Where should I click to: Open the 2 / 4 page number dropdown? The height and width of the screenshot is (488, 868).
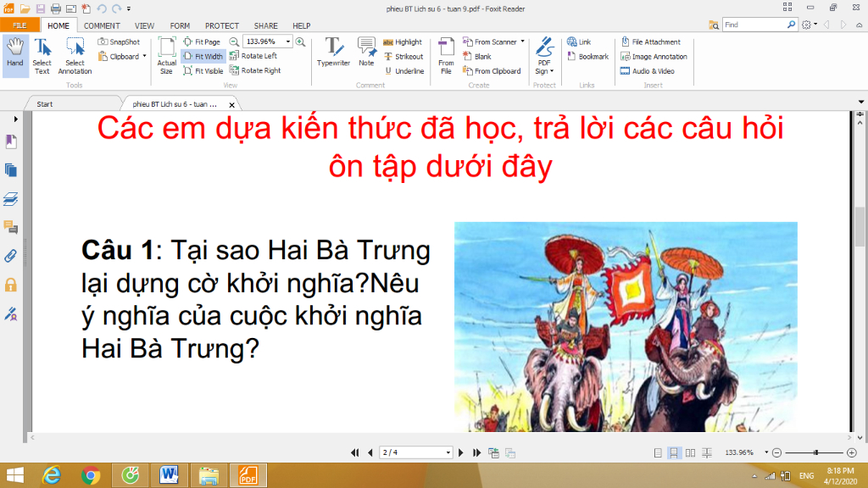click(448, 452)
